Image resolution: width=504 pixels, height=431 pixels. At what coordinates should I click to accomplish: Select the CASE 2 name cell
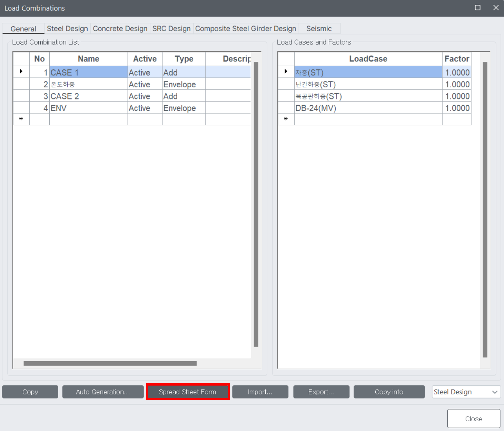tap(88, 96)
